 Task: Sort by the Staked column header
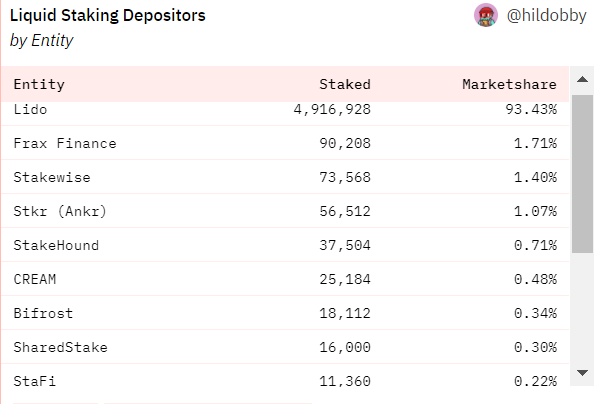tap(345, 84)
